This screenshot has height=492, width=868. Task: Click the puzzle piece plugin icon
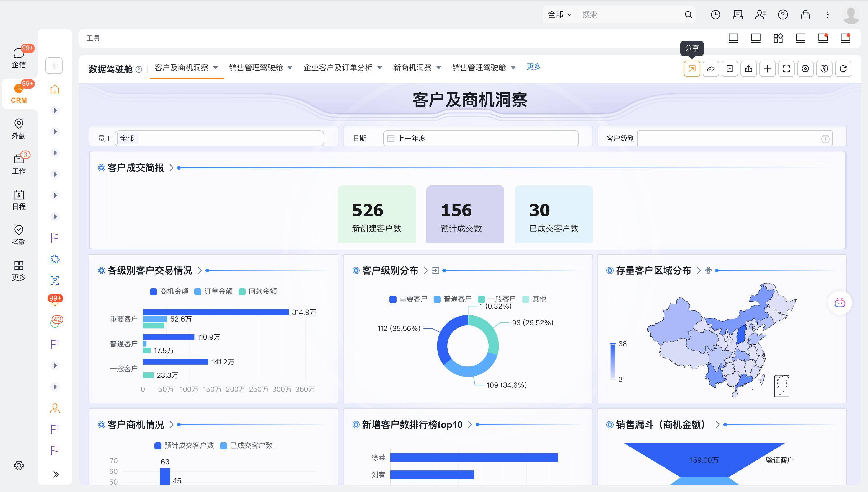(55, 259)
